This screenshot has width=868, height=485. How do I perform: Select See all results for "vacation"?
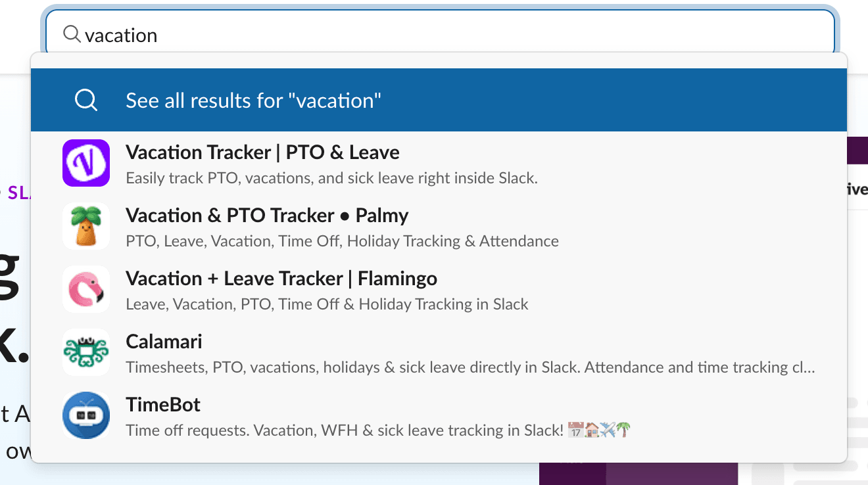(253, 101)
